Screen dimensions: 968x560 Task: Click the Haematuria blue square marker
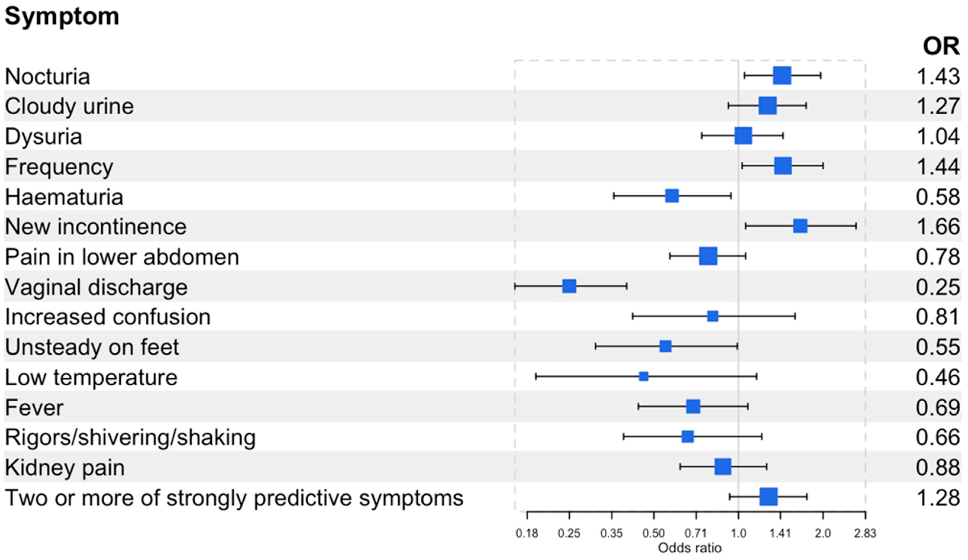[671, 196]
